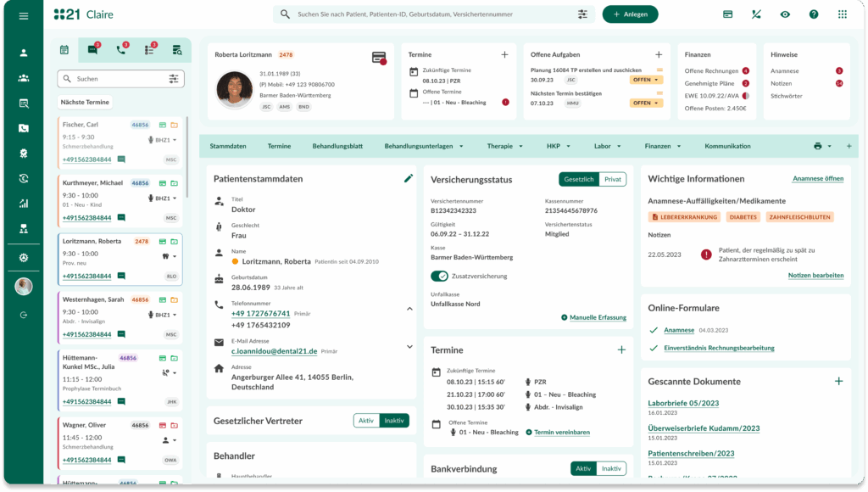This screenshot has width=868, height=492.
Task: Collapse the Telefonnummer section chevron
Action: pyautogui.click(x=410, y=309)
